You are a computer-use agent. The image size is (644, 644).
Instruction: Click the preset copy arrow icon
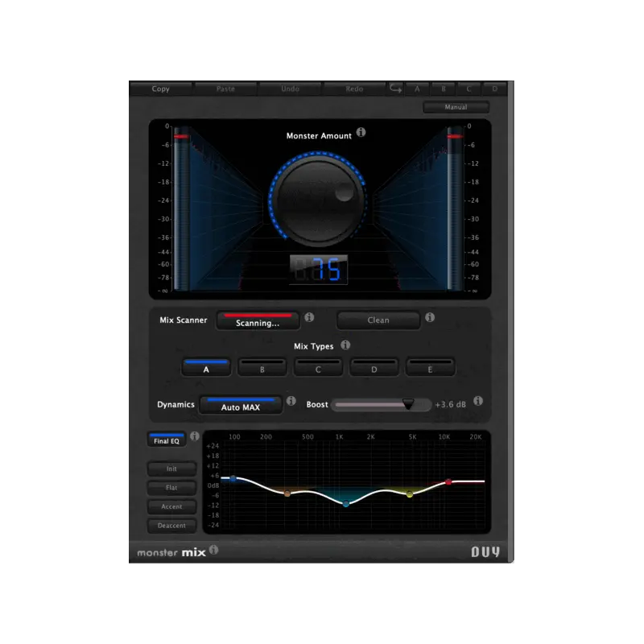point(395,89)
